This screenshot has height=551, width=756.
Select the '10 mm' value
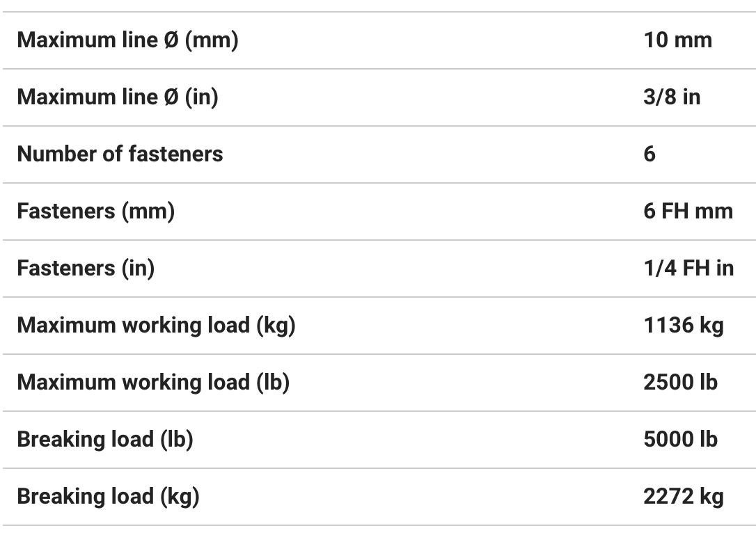pyautogui.click(x=677, y=40)
